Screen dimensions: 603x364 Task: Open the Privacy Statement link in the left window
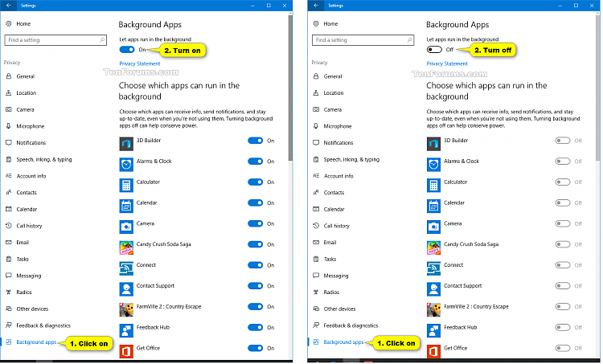click(140, 63)
